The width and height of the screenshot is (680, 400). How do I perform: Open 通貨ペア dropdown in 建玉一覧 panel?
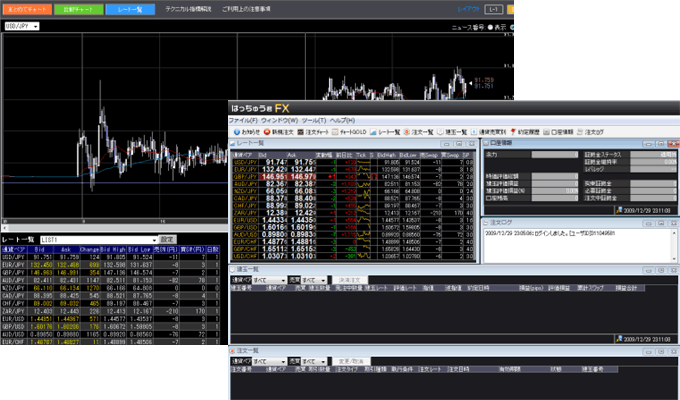pyautogui.click(x=269, y=280)
